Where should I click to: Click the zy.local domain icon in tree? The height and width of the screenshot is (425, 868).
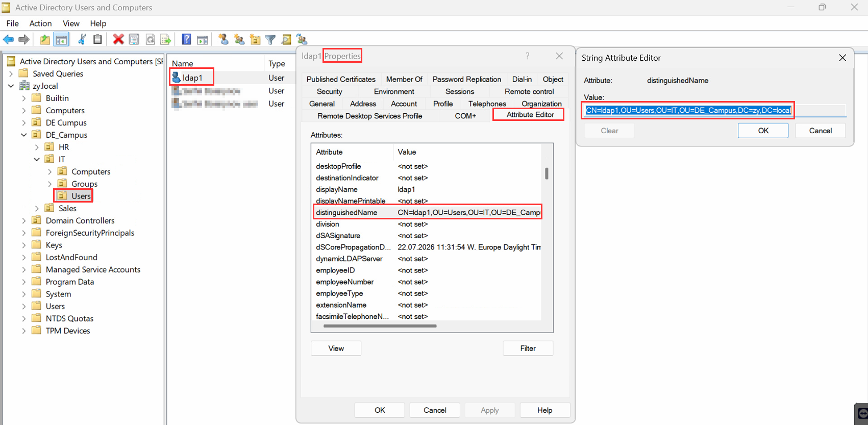pos(24,86)
